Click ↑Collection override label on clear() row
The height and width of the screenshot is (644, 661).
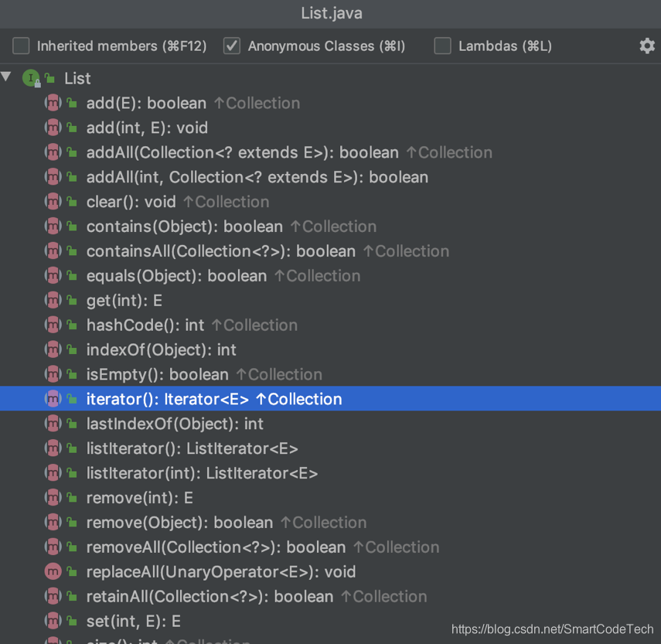[227, 202]
